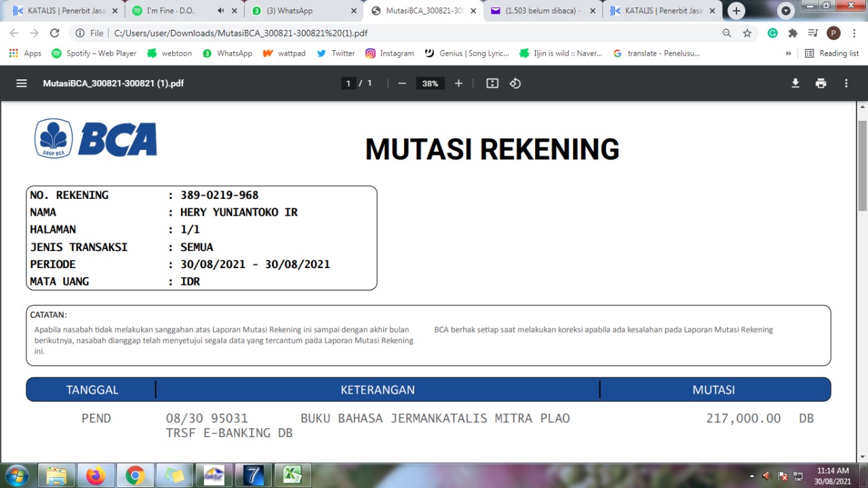Open the Chrome extensions puzzle icon

click(x=793, y=33)
